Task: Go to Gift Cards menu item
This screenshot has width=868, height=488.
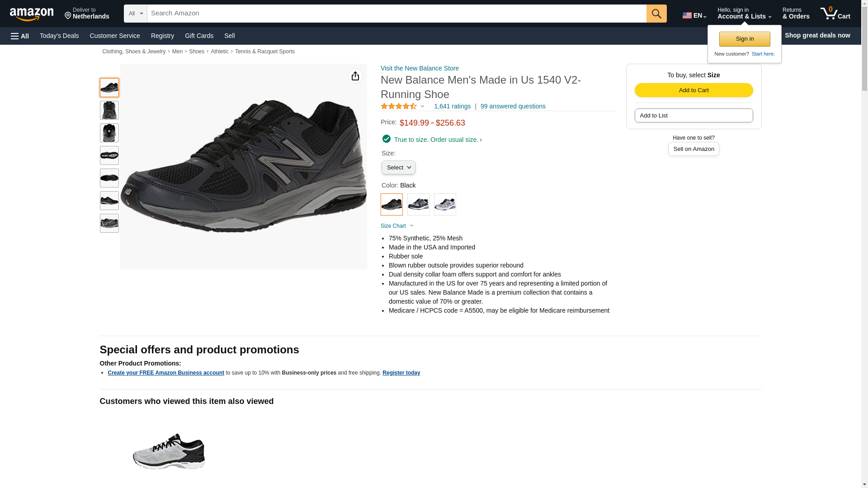Action: 199,36
